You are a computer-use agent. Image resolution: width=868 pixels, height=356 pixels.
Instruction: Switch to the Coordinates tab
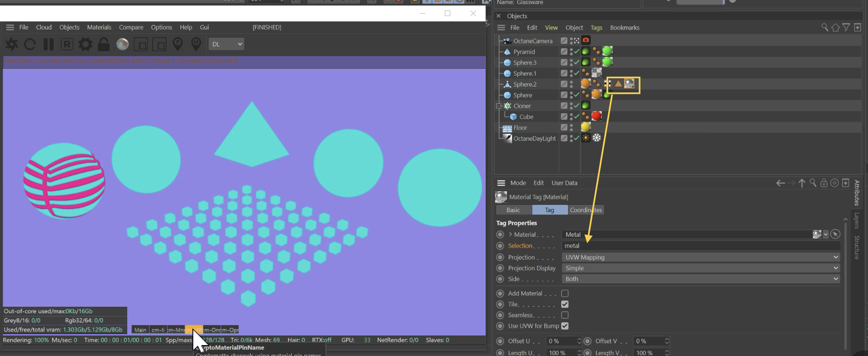point(586,210)
